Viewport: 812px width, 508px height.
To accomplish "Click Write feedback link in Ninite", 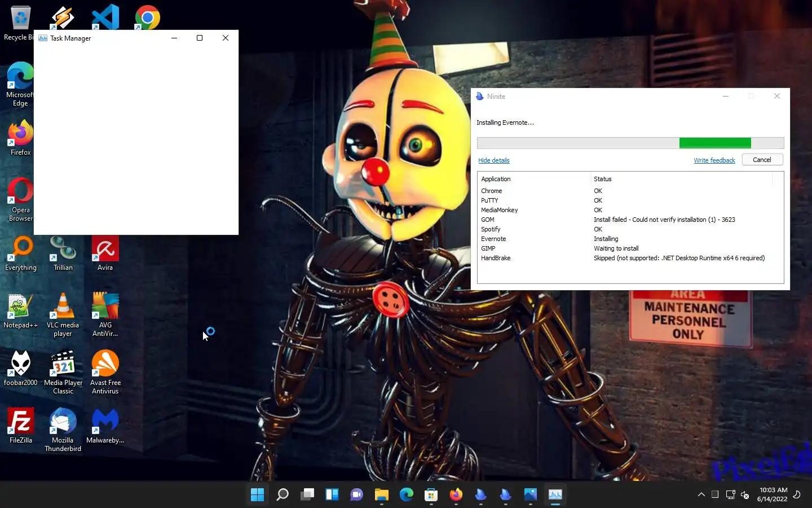I will [x=714, y=160].
